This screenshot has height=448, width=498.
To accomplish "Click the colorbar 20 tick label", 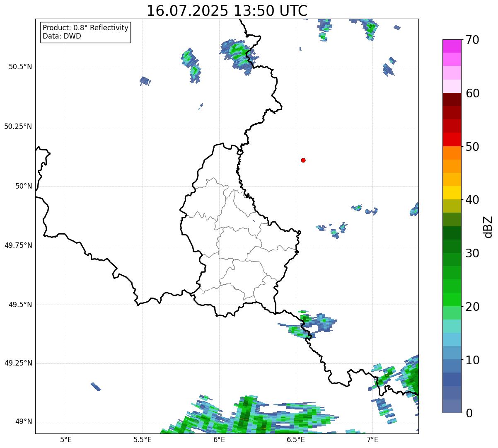I will tap(472, 307).
